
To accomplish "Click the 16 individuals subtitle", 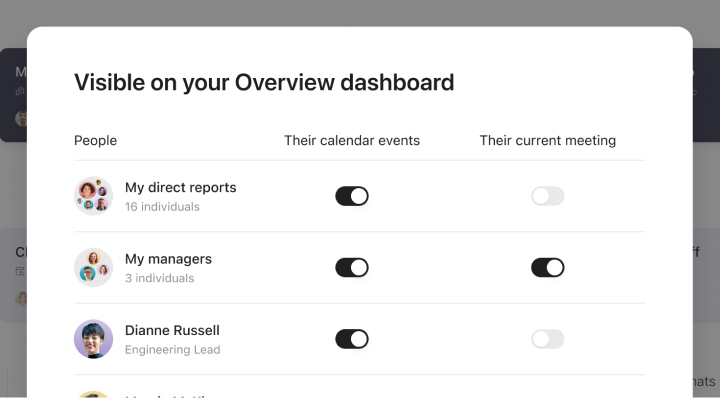I will 162,207.
